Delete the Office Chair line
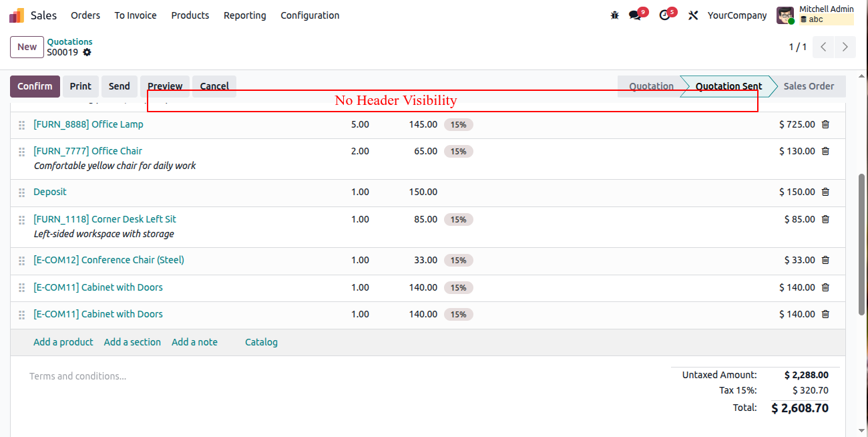Viewport: 868px width, 437px height. coord(825,151)
